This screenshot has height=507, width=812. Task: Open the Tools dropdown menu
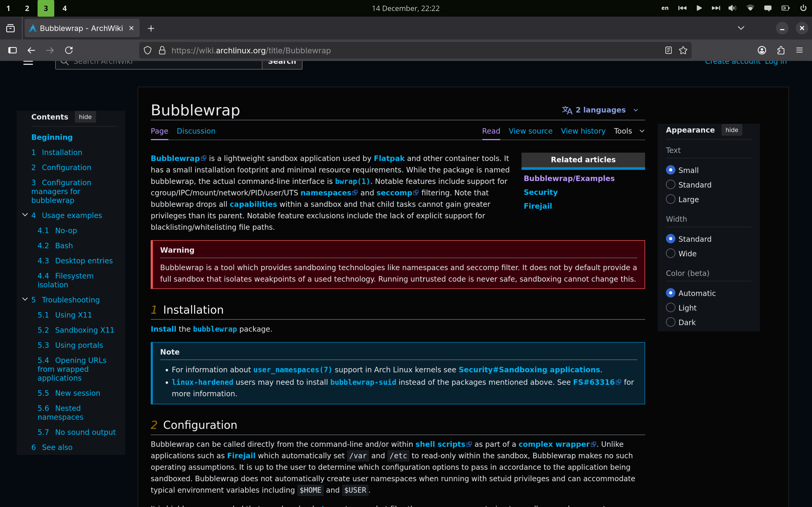(x=629, y=131)
